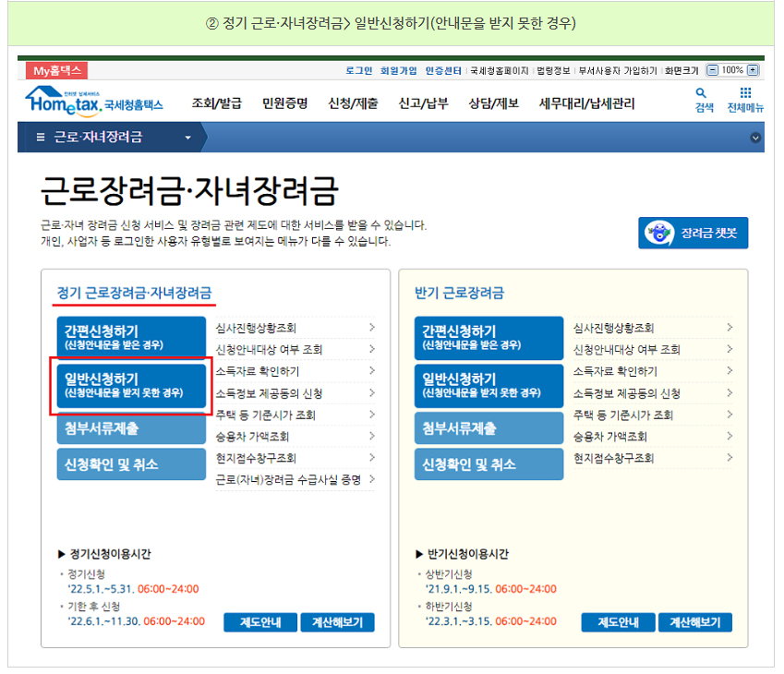Click 간편신청하기 under 정기 근로장려금·자녀장려금

(131, 338)
